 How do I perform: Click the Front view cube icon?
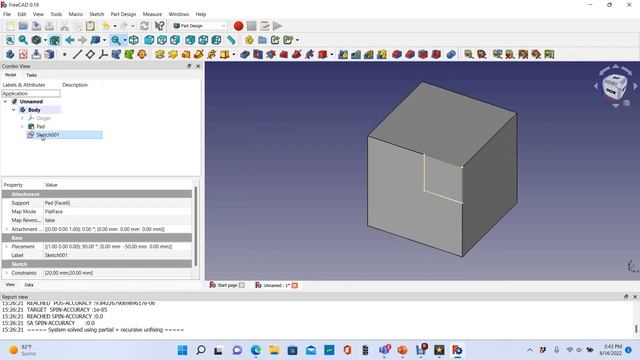[149, 40]
